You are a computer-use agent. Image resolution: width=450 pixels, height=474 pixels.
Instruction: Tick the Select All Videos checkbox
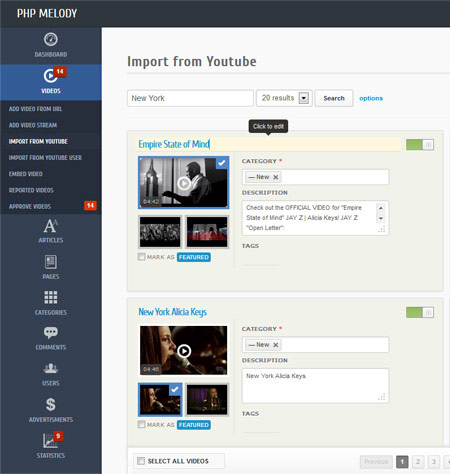point(141,461)
